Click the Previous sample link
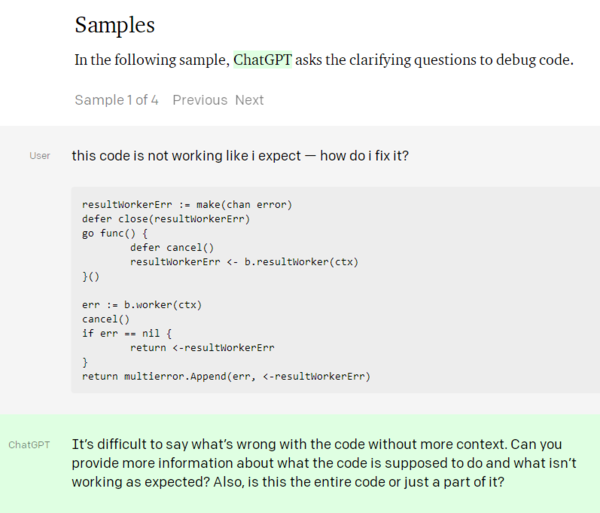The height and width of the screenshot is (513, 600). [x=200, y=100]
